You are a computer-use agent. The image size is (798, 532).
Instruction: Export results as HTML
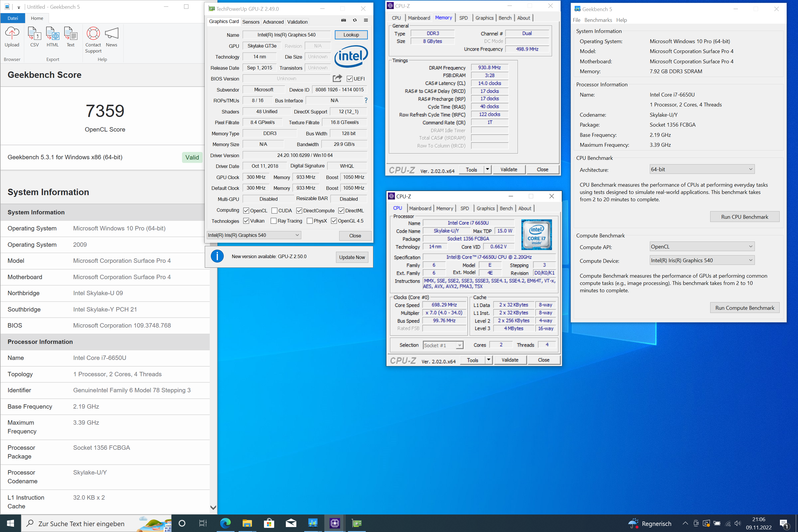52,37
